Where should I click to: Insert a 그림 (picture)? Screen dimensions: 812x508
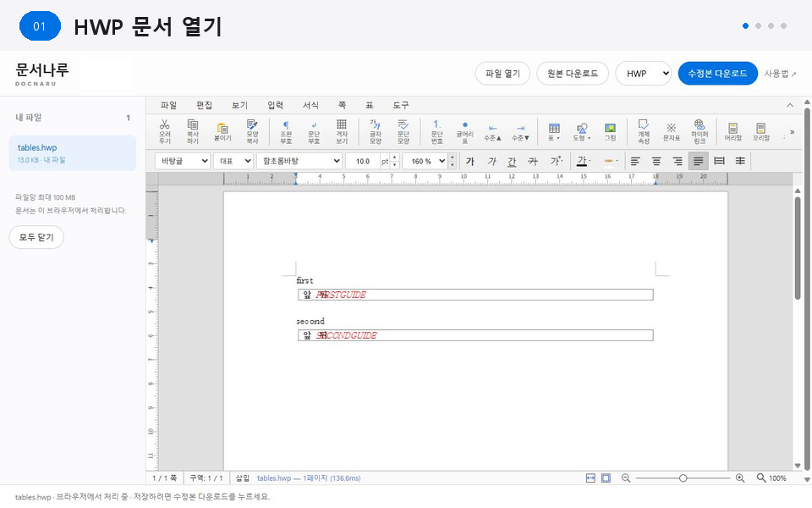pyautogui.click(x=610, y=132)
